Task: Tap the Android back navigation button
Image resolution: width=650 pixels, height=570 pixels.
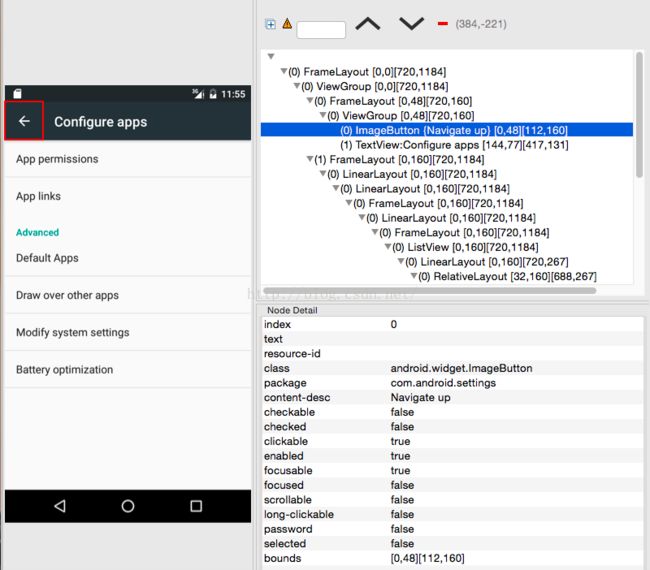Action: [60, 506]
